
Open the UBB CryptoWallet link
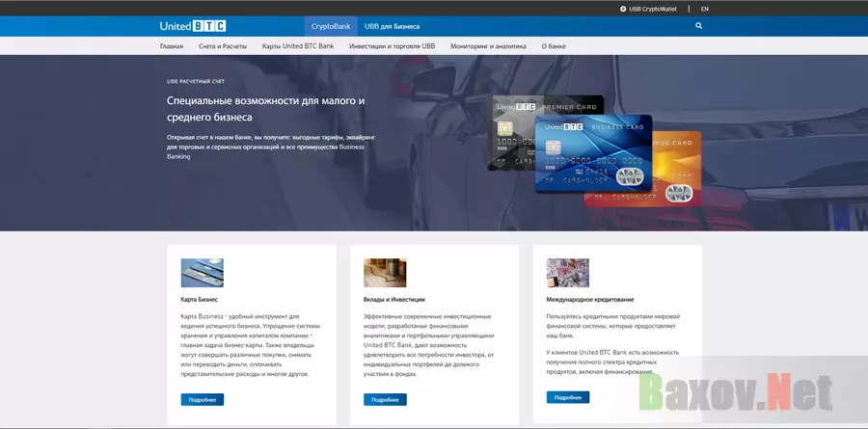point(652,9)
